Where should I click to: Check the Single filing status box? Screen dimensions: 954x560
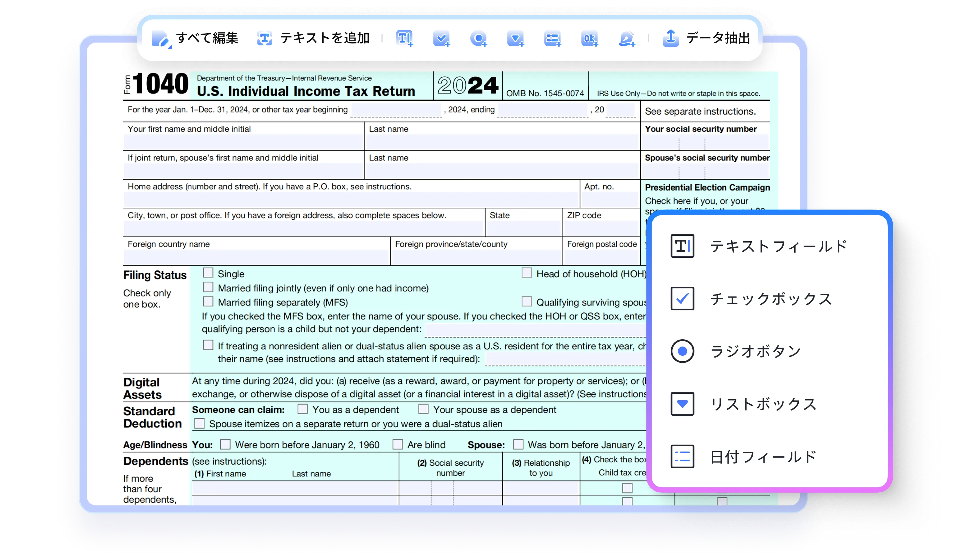click(x=208, y=273)
